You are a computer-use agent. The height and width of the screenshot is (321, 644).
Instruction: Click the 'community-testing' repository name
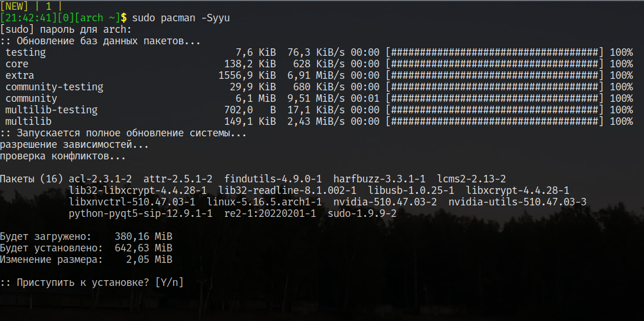[x=54, y=87]
